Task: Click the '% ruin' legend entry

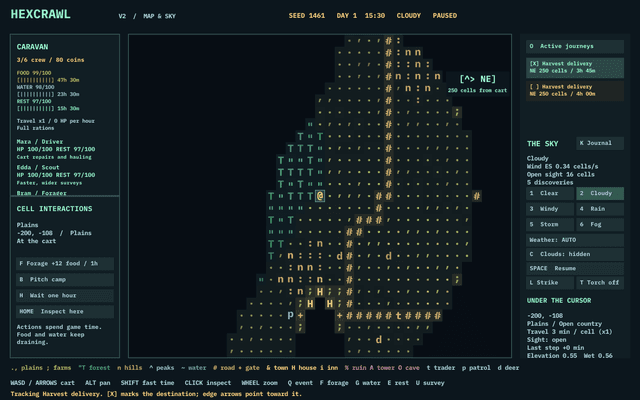Action: (354, 368)
